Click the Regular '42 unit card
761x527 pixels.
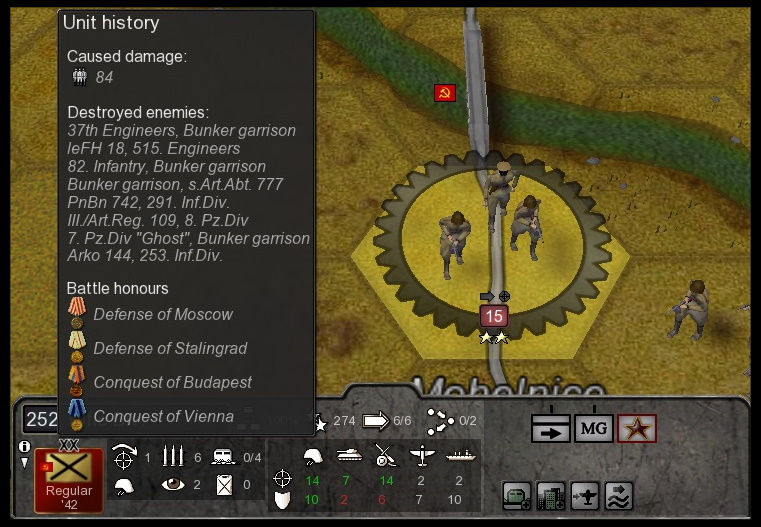coord(68,480)
